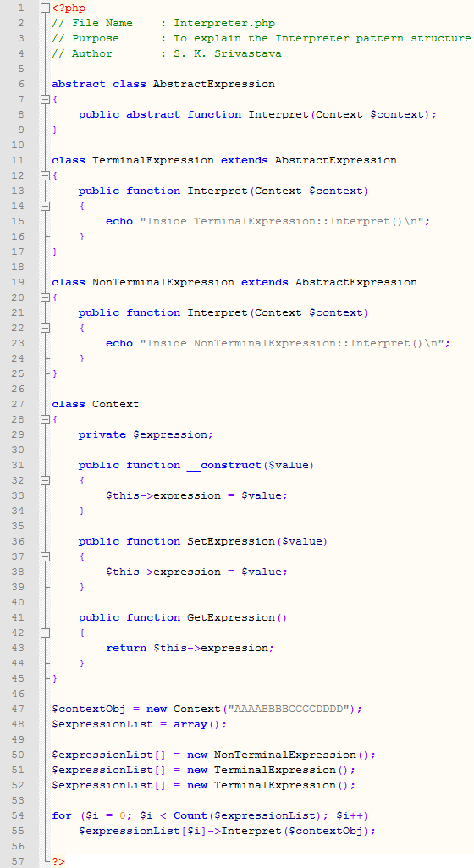Select line number 27 in gutter
The image size is (474, 868).
(18, 404)
